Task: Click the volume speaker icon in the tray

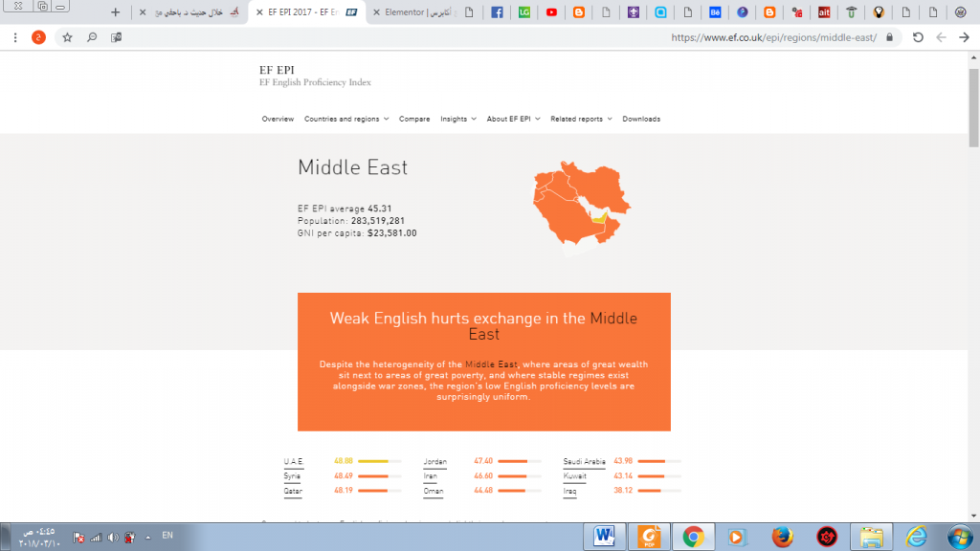Action: [x=113, y=538]
